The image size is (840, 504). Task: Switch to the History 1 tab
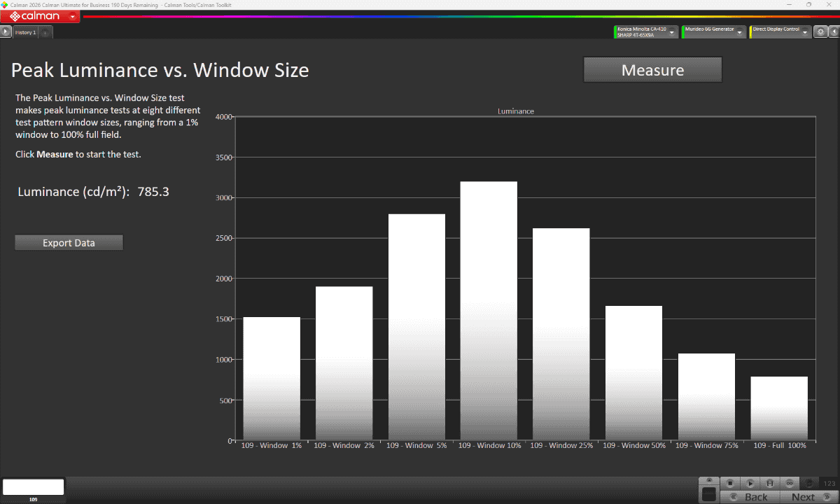click(x=25, y=32)
